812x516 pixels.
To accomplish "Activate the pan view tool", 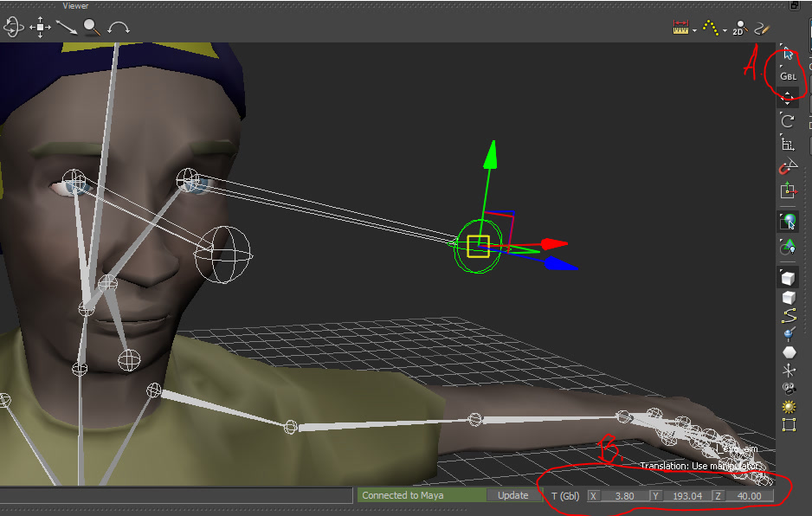I will coord(39,27).
